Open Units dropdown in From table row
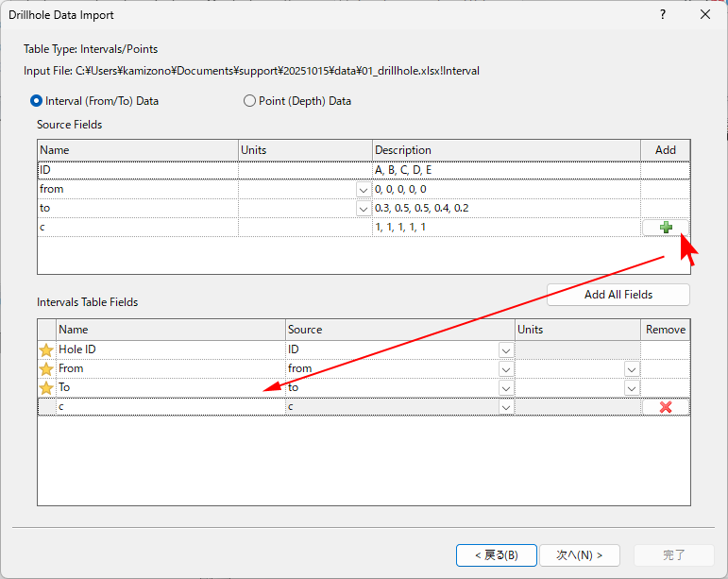The image size is (728, 579). pos(632,369)
